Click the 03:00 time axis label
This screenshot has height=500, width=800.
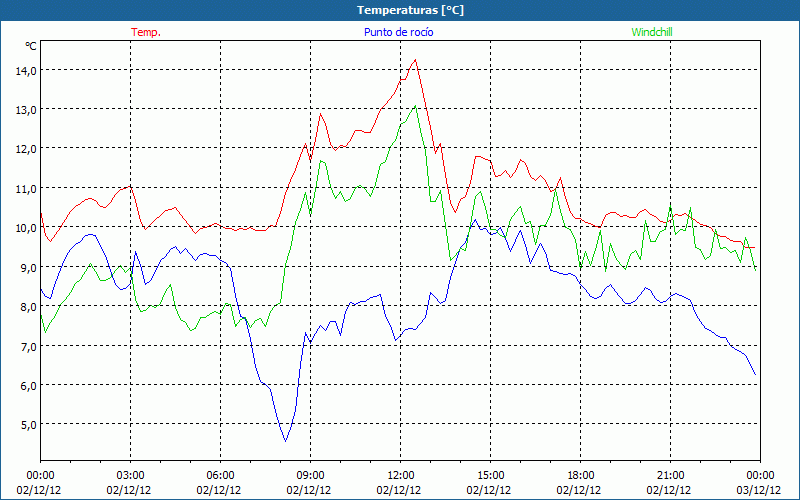(131, 475)
